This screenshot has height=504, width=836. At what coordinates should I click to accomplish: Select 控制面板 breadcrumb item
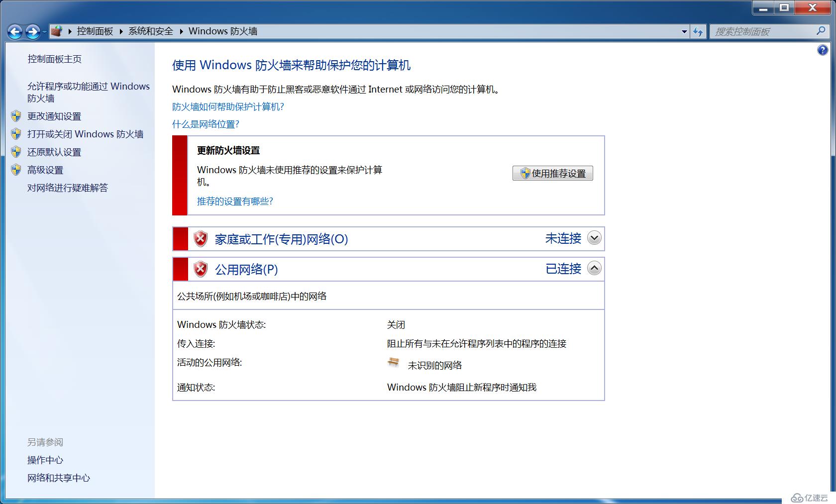click(x=95, y=31)
